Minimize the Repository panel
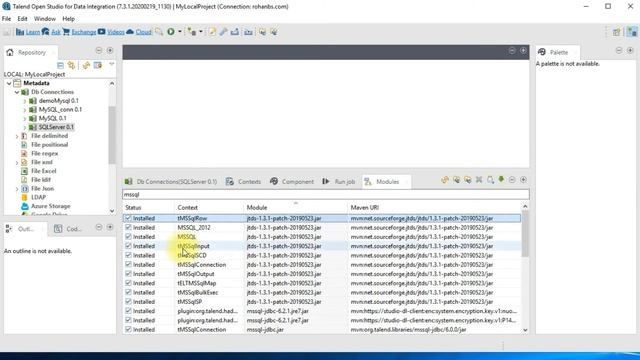Image resolution: width=640 pixels, height=360 pixels. click(99, 51)
